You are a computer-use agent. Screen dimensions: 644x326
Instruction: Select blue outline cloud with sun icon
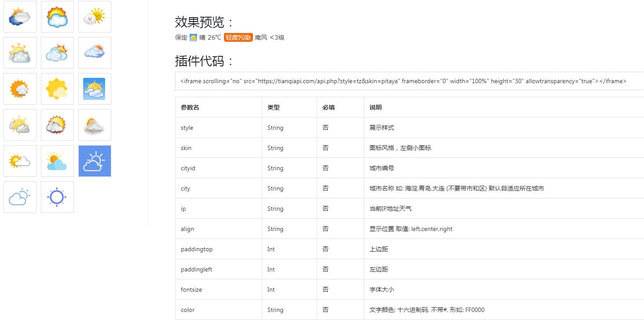pos(20,197)
